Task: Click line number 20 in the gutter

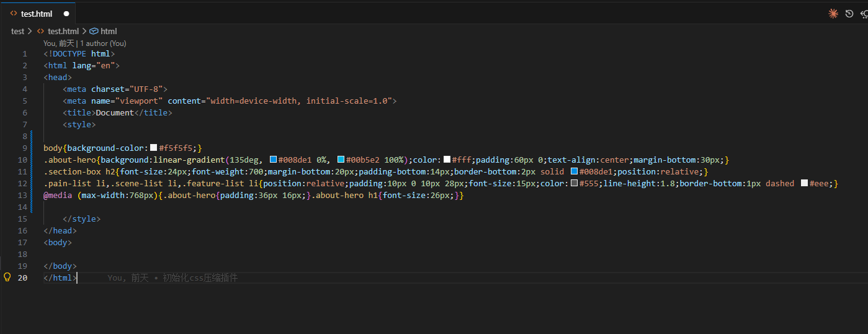Action: [x=22, y=278]
